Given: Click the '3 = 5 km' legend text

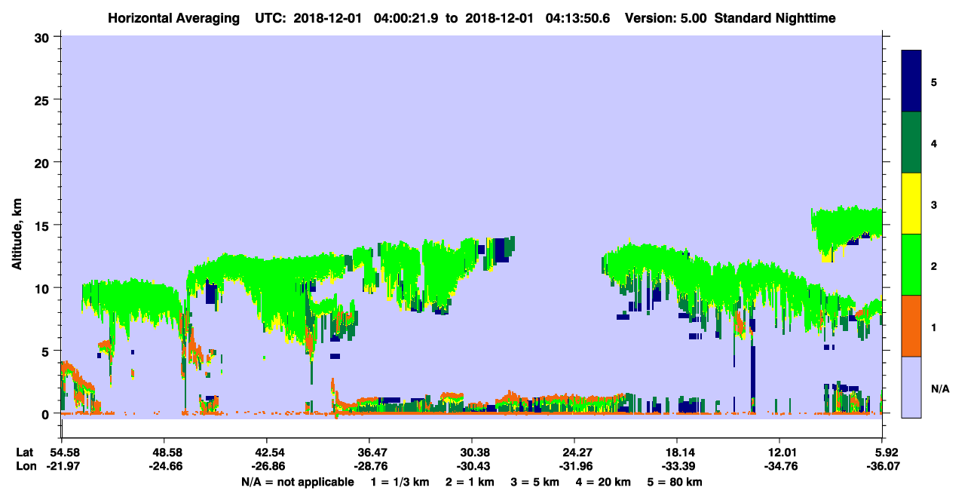Looking at the screenshot, I should (534, 482).
